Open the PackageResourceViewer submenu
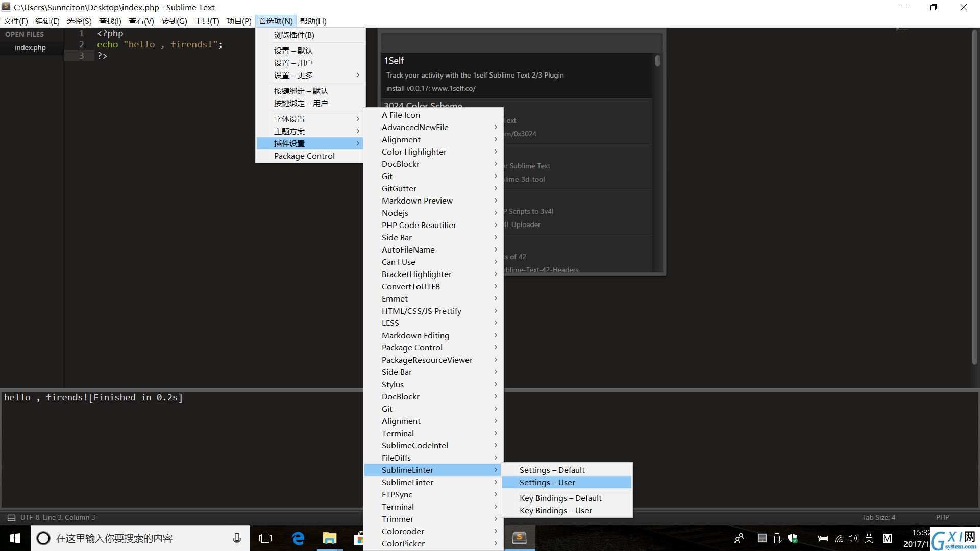This screenshot has width=980, height=551. click(x=434, y=360)
